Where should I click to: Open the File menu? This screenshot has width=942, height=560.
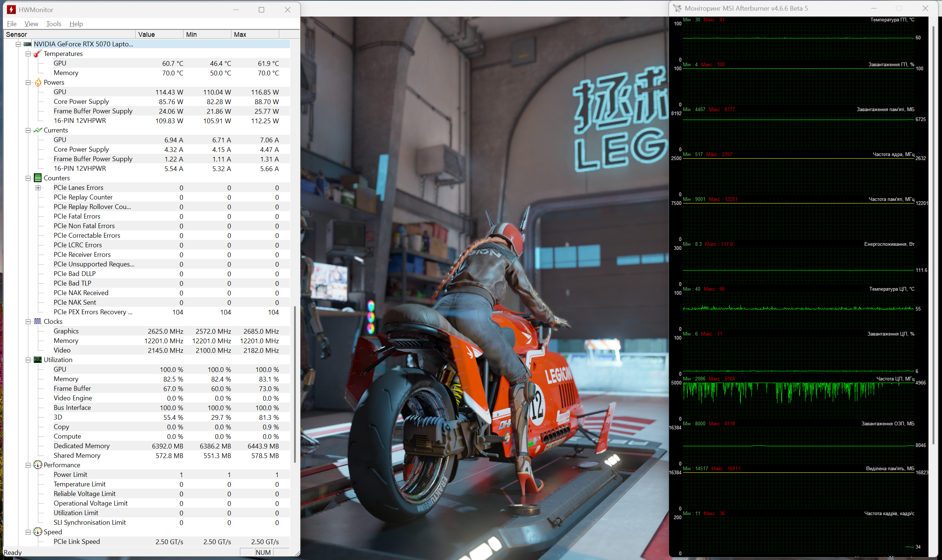pyautogui.click(x=12, y=24)
